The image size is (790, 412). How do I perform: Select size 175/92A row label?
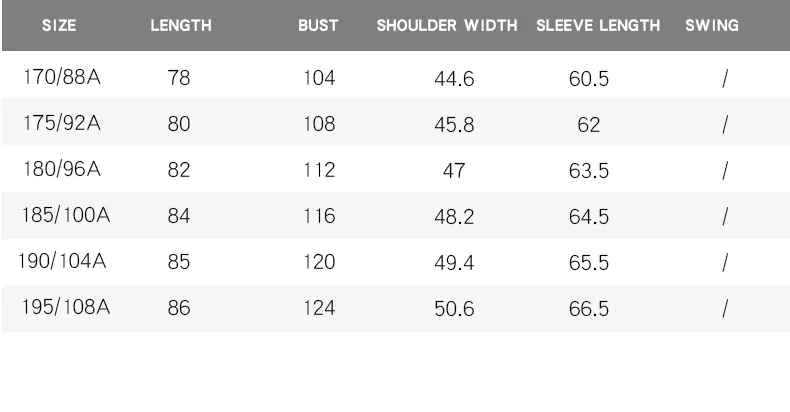click(62, 123)
